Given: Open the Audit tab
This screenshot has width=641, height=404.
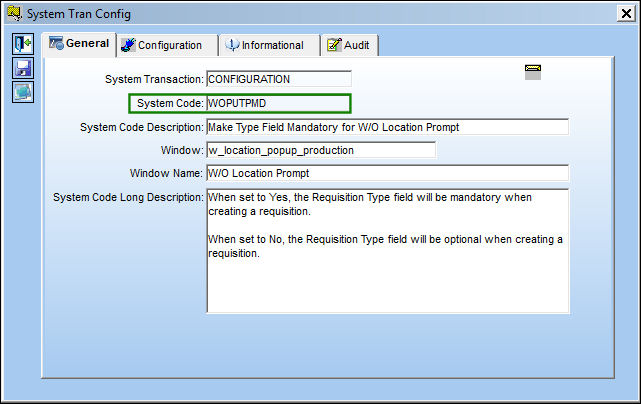Looking at the screenshot, I should point(350,45).
